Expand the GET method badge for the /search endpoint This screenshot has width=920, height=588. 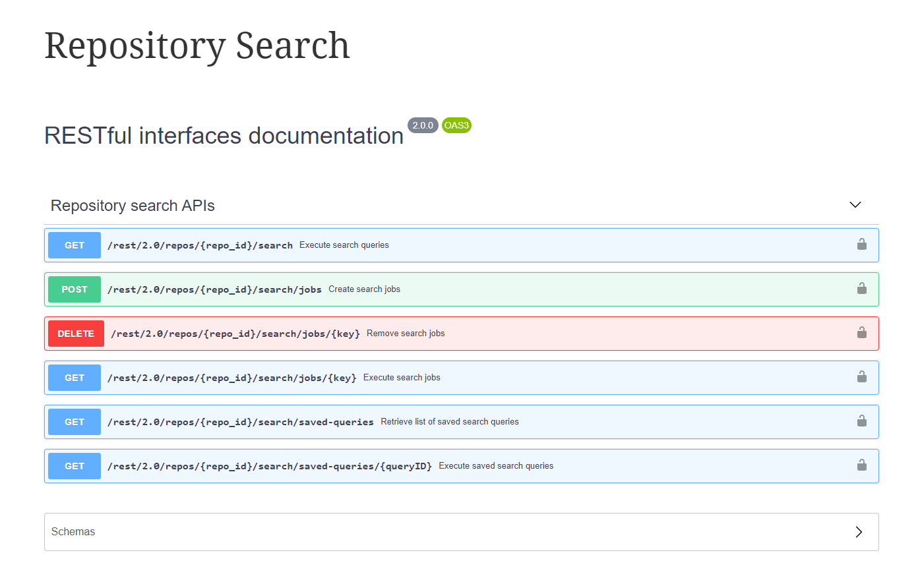(75, 245)
